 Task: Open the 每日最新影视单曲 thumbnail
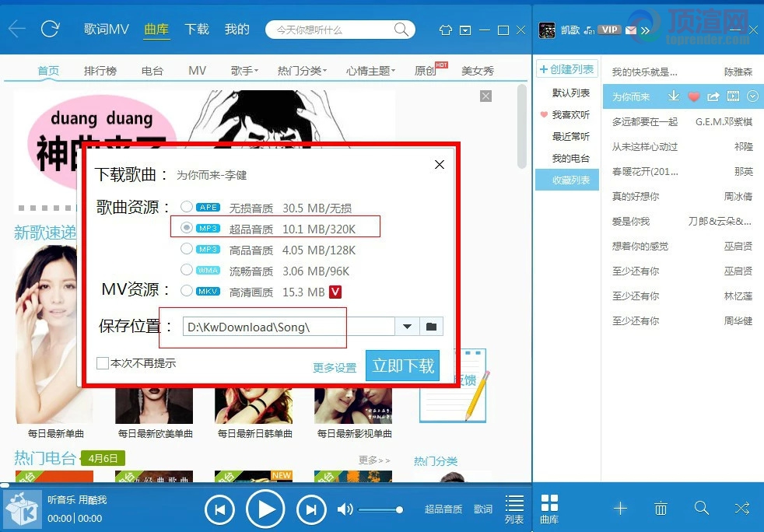click(354, 406)
